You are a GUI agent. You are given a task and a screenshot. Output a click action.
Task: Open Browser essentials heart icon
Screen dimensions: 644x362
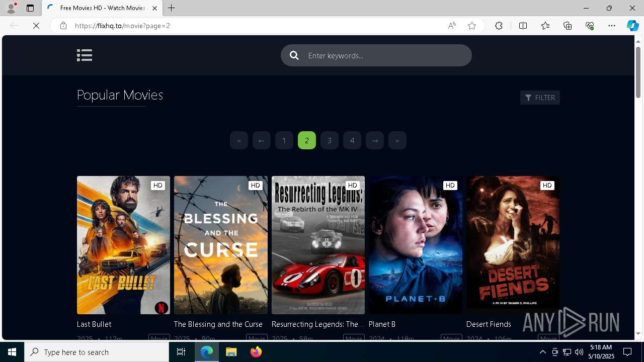coord(590,26)
